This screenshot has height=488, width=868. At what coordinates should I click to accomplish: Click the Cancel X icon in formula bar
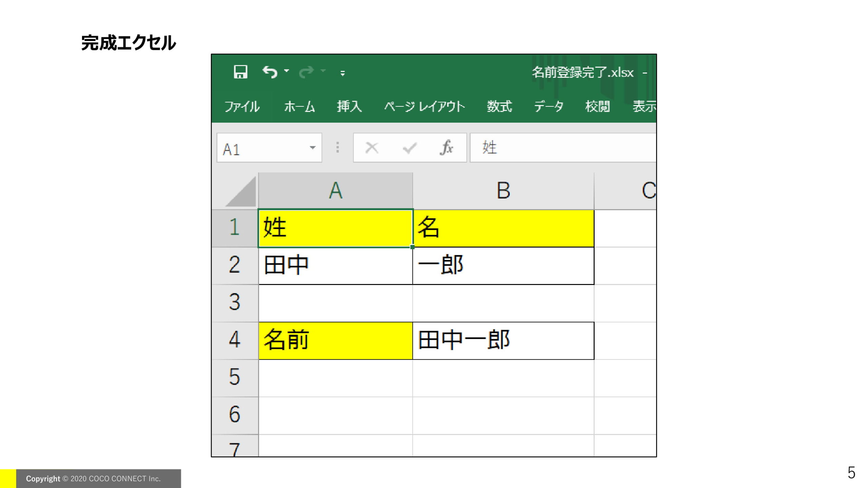(x=372, y=148)
